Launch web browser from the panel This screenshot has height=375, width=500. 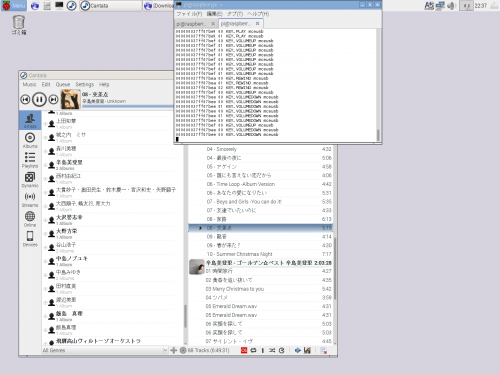[35, 6]
